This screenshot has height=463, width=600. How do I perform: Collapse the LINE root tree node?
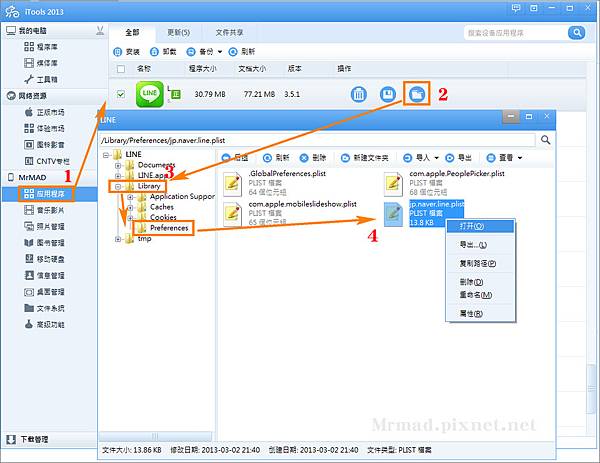pyautogui.click(x=106, y=155)
